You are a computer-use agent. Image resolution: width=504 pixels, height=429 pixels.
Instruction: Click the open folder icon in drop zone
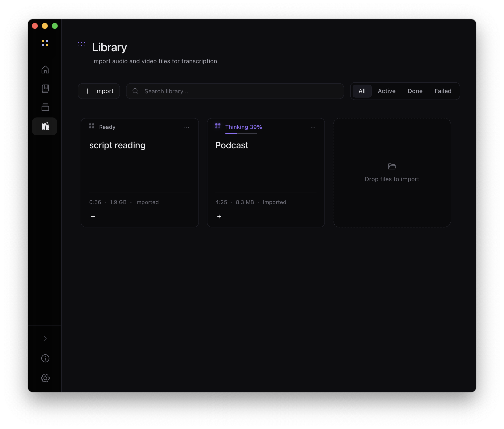[x=392, y=166]
